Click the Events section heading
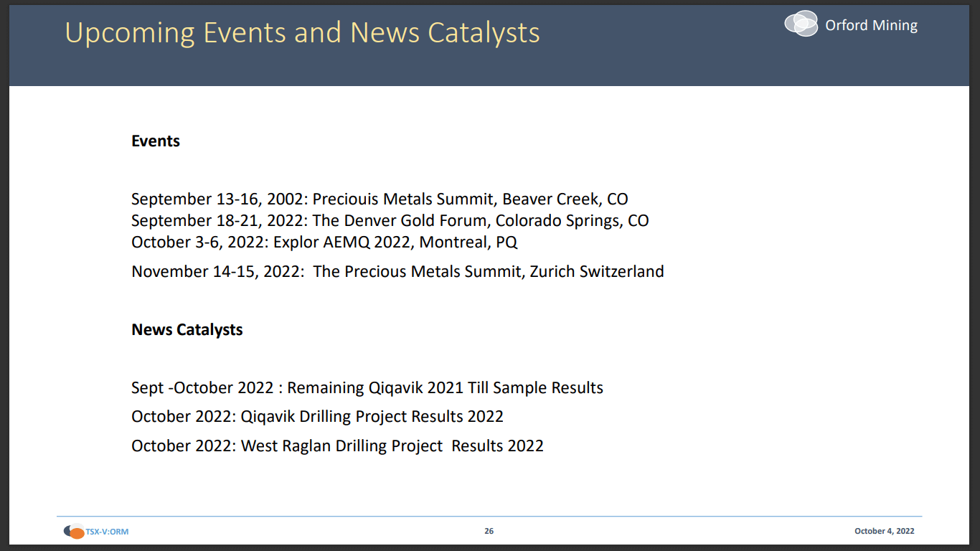This screenshot has height=551, width=980. click(x=156, y=141)
